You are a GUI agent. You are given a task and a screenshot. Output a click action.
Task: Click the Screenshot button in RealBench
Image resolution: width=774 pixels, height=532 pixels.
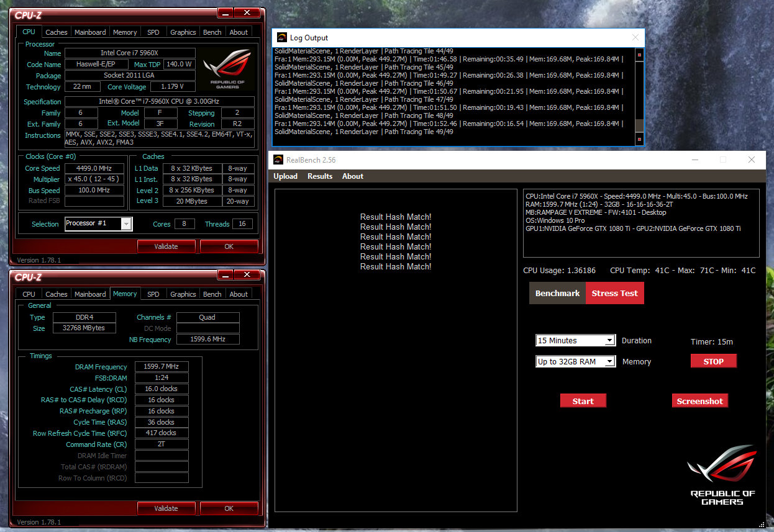click(x=700, y=401)
